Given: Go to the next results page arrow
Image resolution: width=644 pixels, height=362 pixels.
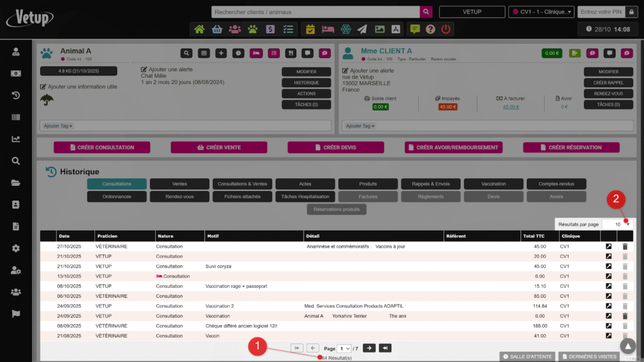Looking at the screenshot, I should click(x=369, y=348).
